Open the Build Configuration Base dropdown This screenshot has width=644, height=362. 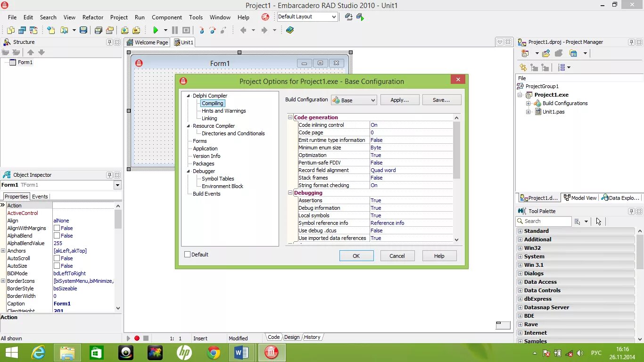pos(354,100)
